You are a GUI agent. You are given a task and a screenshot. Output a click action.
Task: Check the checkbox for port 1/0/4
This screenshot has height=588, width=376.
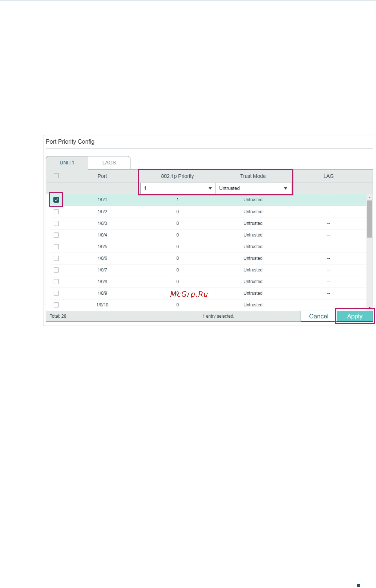[x=56, y=235]
